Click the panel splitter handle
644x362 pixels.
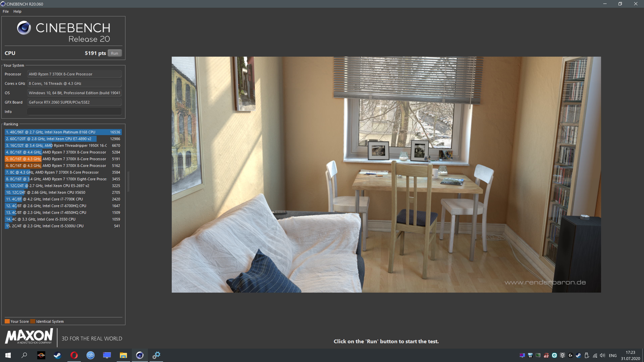click(x=128, y=181)
